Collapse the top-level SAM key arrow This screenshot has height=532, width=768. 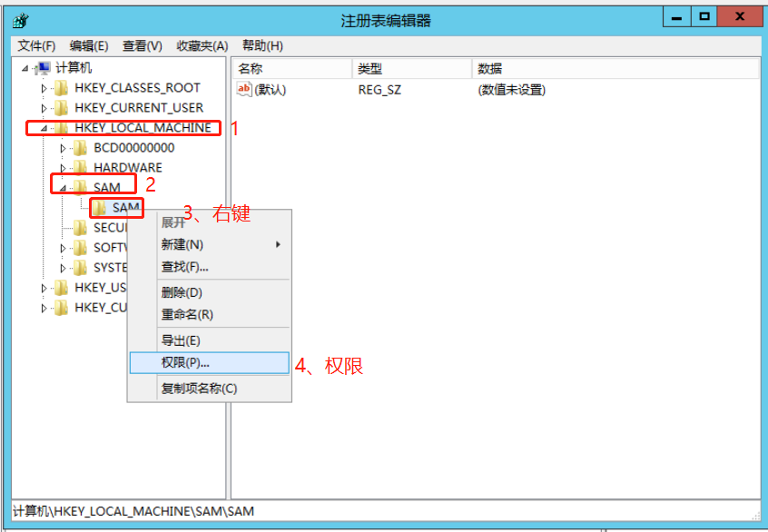[x=63, y=188]
